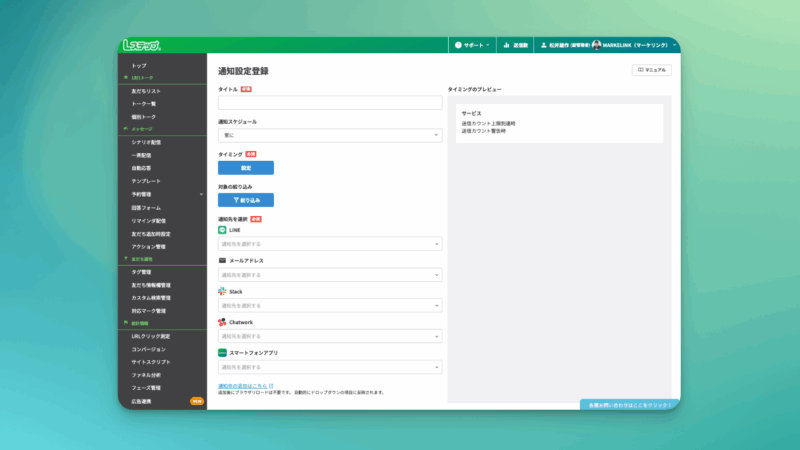Click the Chatwork logo icon

tap(222, 323)
